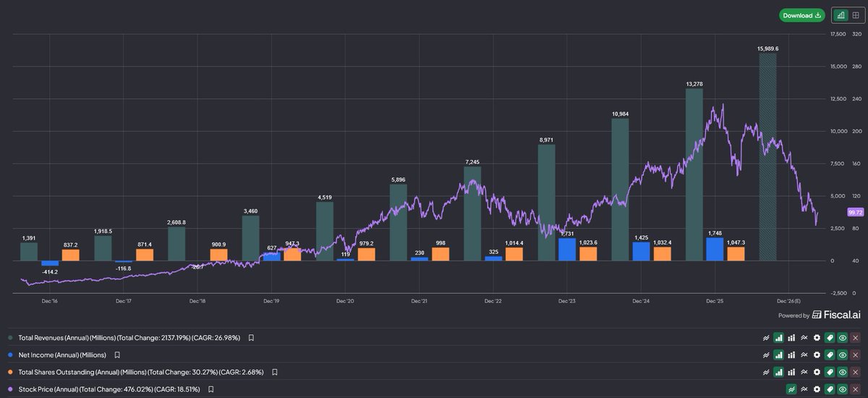Set Net Income series to bar chart

[778, 355]
